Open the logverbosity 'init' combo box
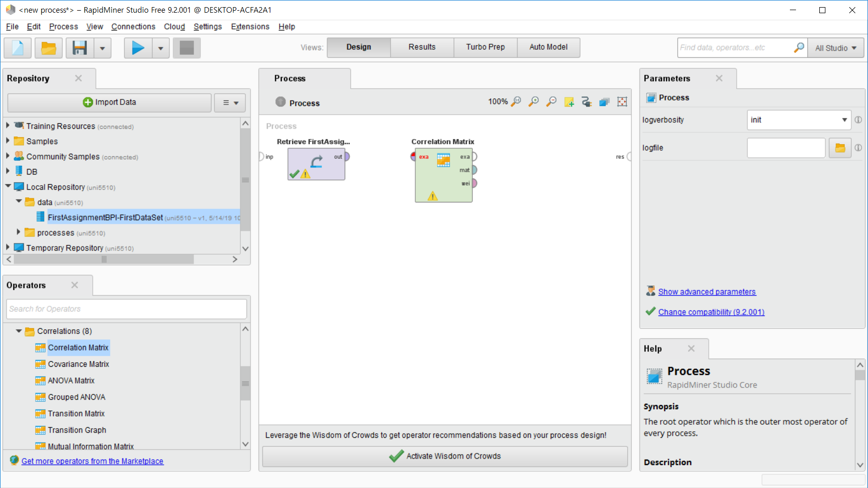Screen dimensions: 868x488 pos(799,120)
